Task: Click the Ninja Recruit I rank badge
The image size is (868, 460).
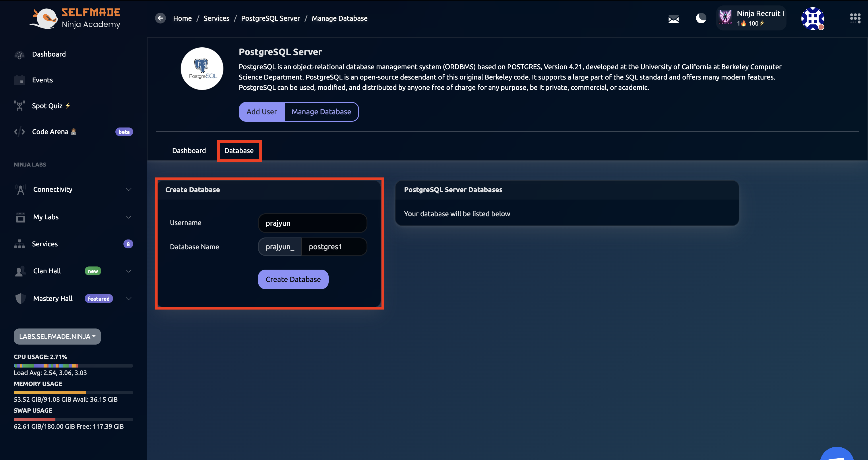Action: click(751, 18)
